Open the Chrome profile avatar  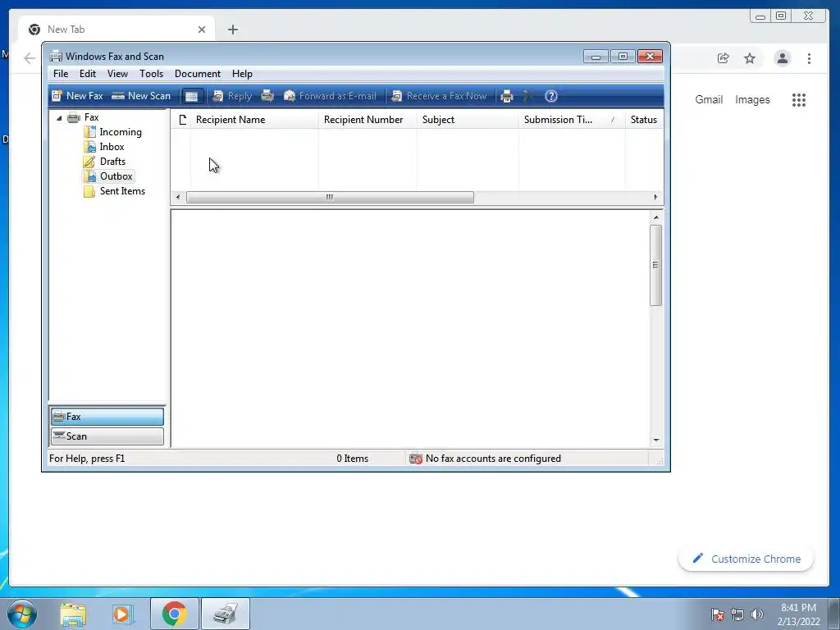pyautogui.click(x=783, y=58)
